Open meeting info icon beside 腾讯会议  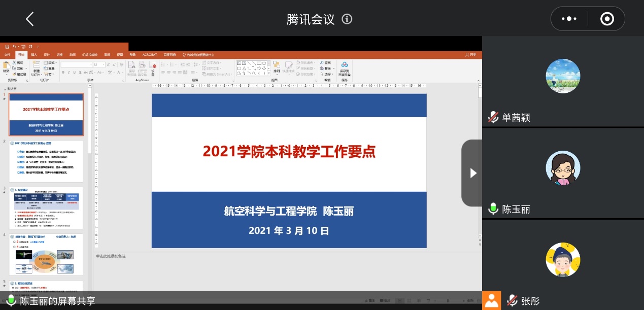[347, 19]
